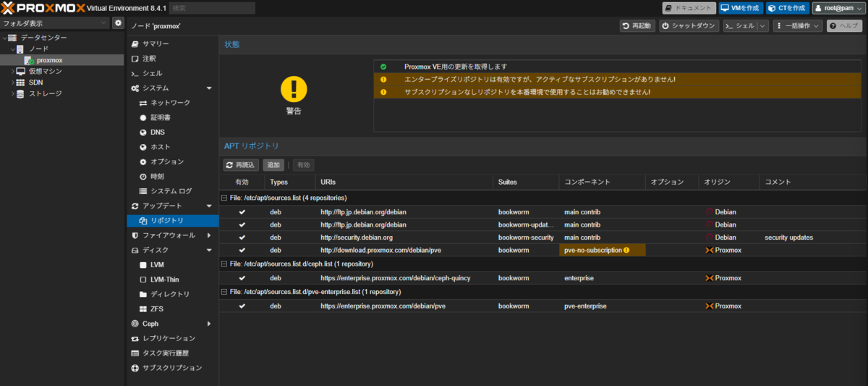Open the シェル button dropdown arrow

763,25
